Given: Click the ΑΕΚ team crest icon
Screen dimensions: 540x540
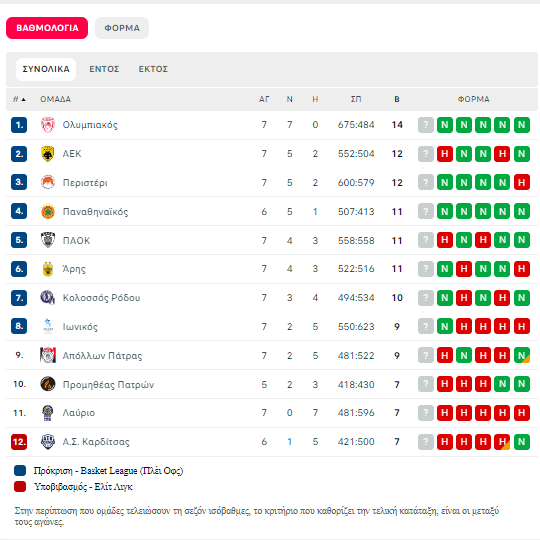Looking at the screenshot, I should pos(48,154).
